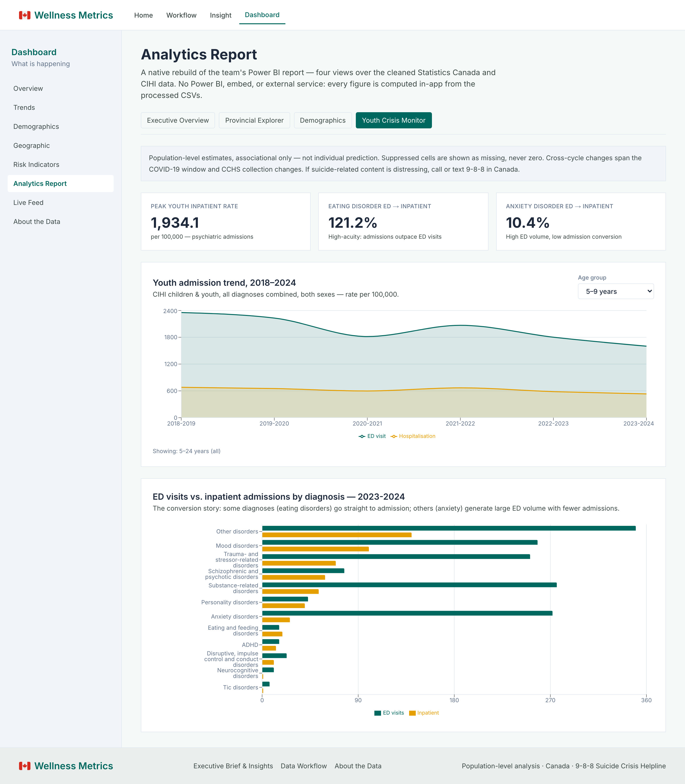Toggle ED visits legend in diagnosis chart
685x784 pixels.
(389, 712)
